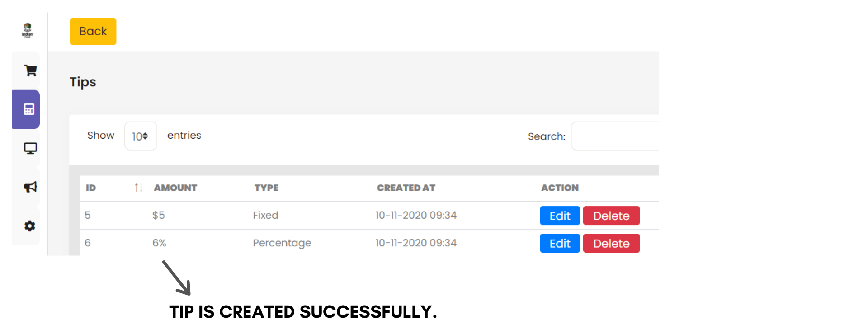Open the show entries count dropdown
The image size is (868, 334).
pos(141,136)
